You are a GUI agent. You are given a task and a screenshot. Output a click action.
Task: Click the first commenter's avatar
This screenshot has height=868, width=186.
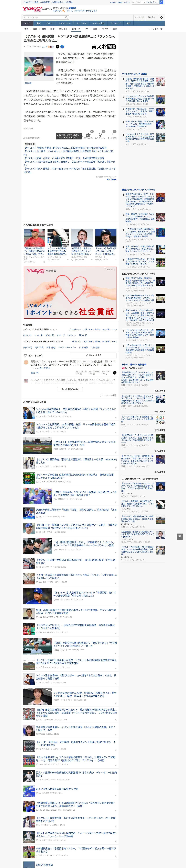click(26, 362)
